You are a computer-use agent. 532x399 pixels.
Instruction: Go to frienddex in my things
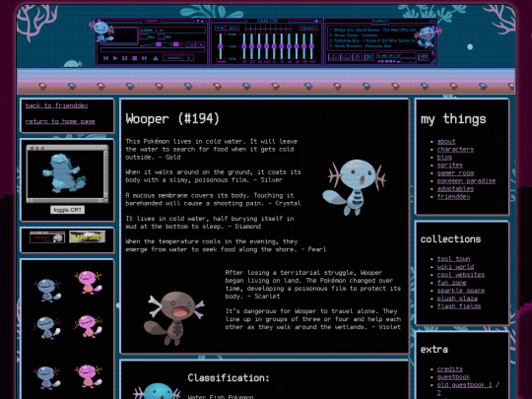[453, 197]
